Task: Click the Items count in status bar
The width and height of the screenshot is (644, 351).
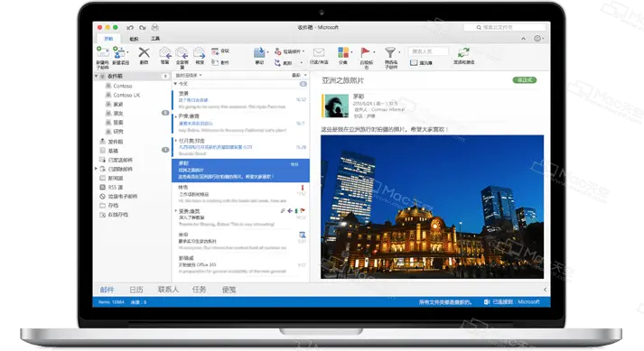Action: coord(111,301)
